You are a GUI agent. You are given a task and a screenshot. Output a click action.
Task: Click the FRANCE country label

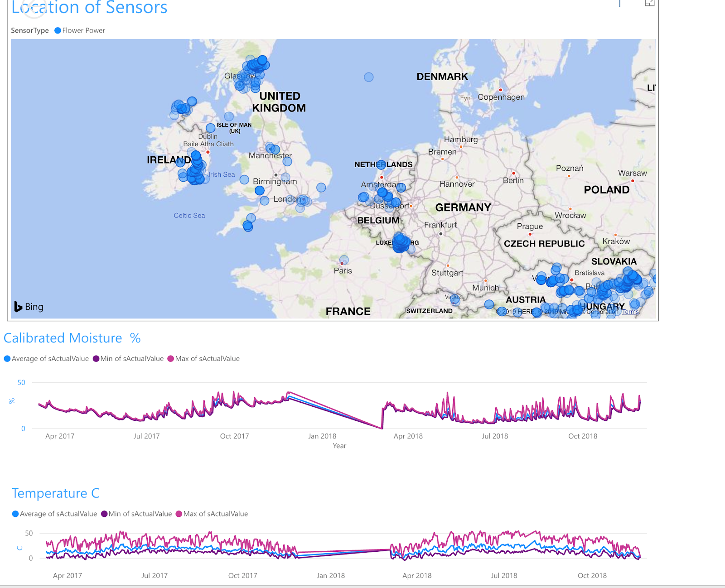click(x=348, y=311)
